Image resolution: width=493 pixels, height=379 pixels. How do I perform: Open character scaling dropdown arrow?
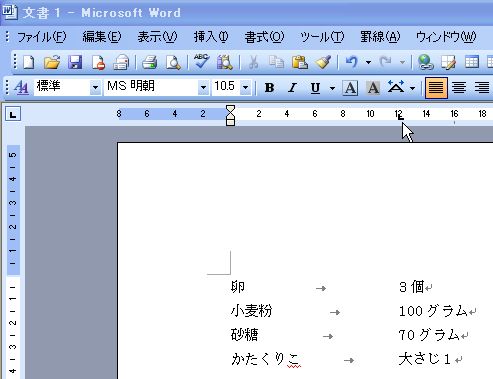pyautogui.click(x=413, y=88)
